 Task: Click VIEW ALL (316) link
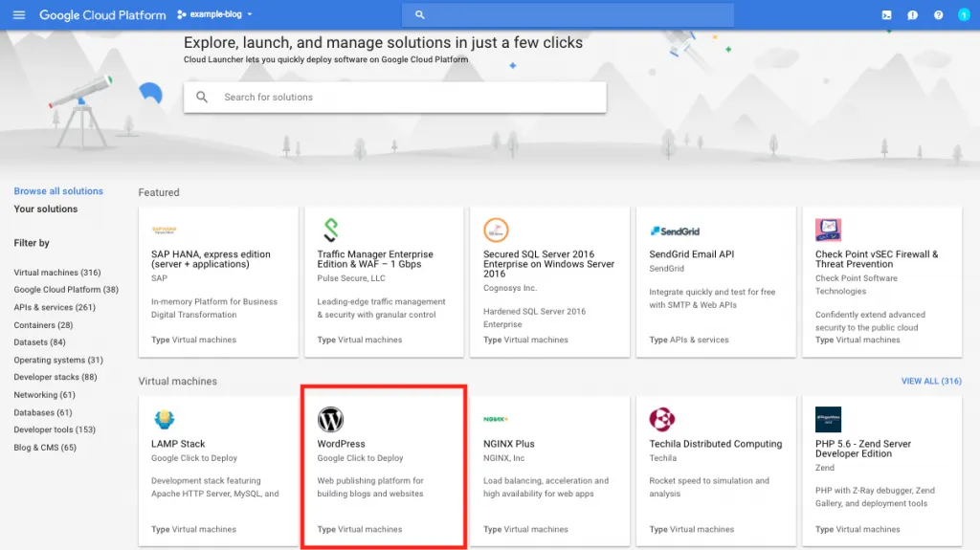pos(931,381)
